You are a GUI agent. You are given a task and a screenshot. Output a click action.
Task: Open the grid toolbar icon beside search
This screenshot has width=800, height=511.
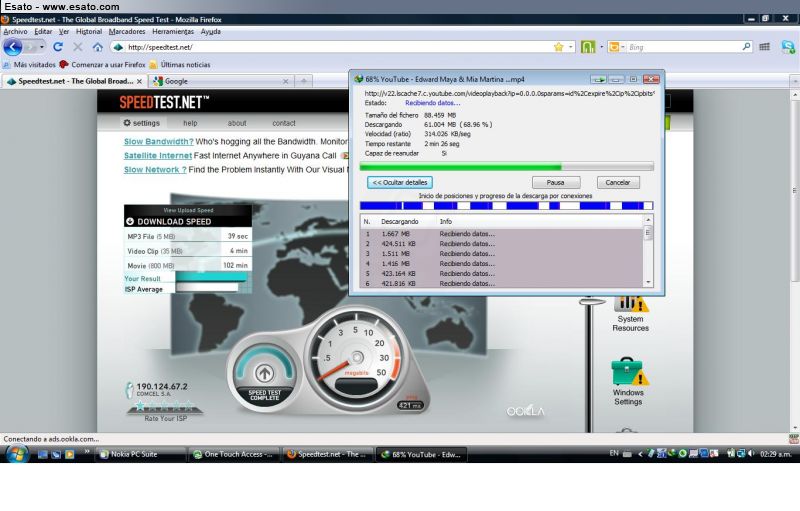pyautogui.click(x=764, y=47)
